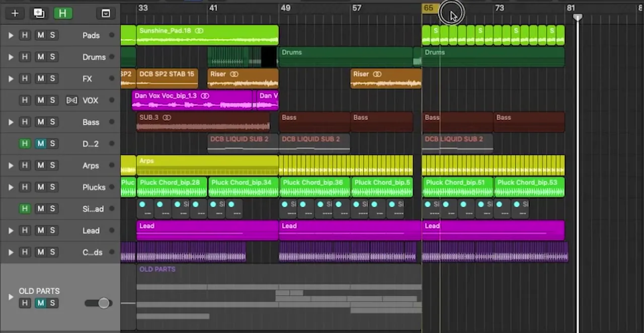Select Pluck Chord_bip.36 region

tap(314, 187)
